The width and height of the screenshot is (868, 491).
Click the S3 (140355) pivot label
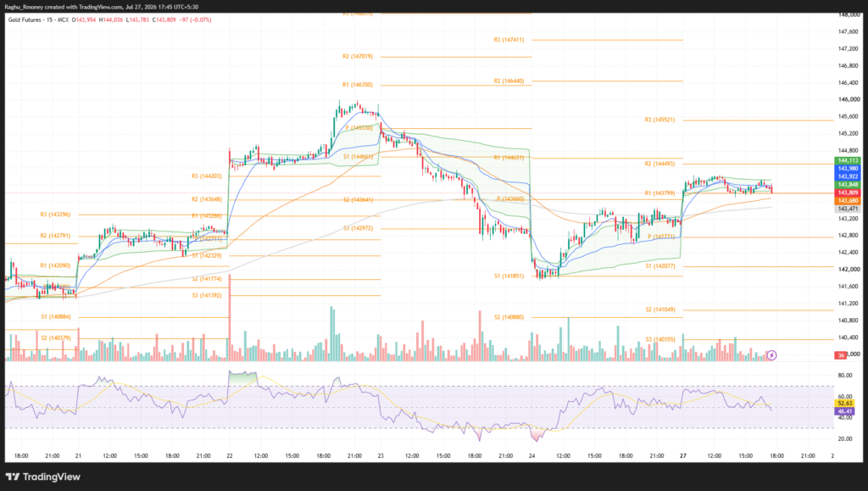[660, 339]
